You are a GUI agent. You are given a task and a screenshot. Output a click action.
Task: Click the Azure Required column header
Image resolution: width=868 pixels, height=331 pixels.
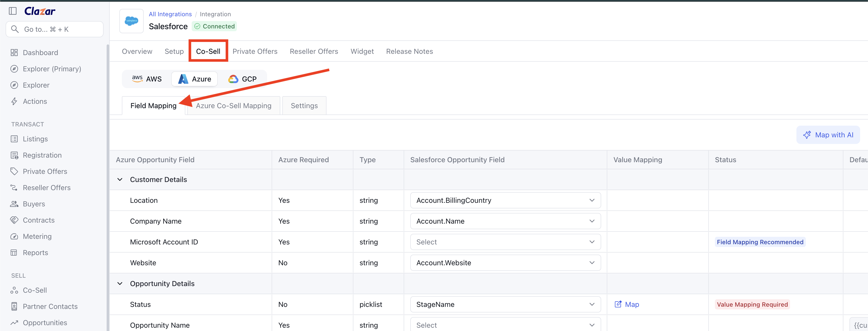[x=304, y=160]
